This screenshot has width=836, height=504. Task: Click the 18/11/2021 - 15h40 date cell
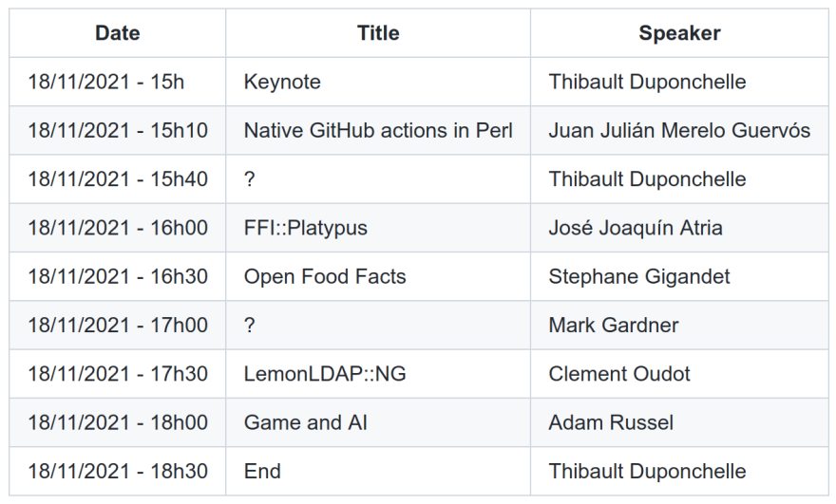(117, 179)
